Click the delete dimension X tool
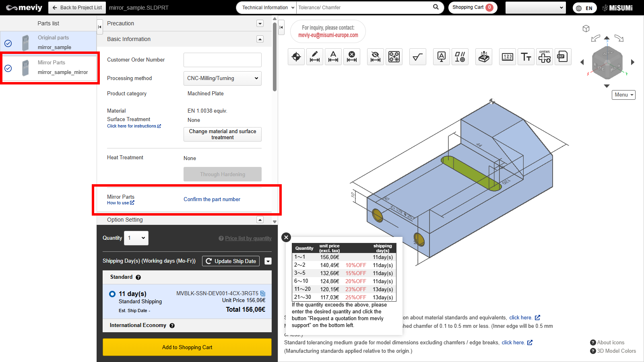The height and width of the screenshot is (362, 644). point(352,57)
